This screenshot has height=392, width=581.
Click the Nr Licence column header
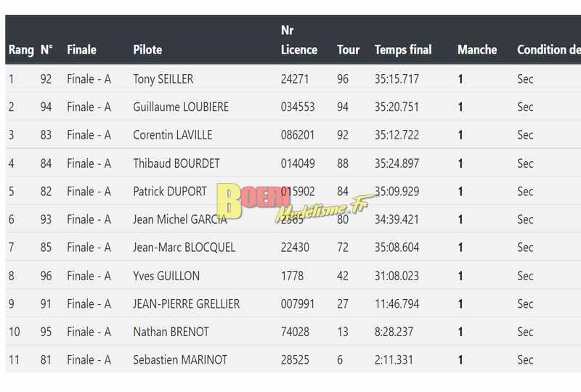(298, 40)
